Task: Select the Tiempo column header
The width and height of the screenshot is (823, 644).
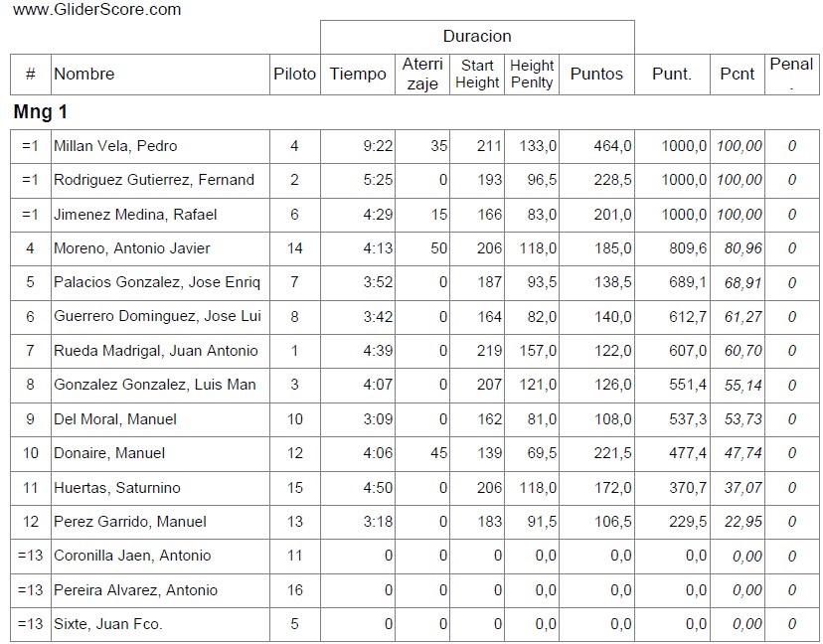Action: [x=358, y=74]
